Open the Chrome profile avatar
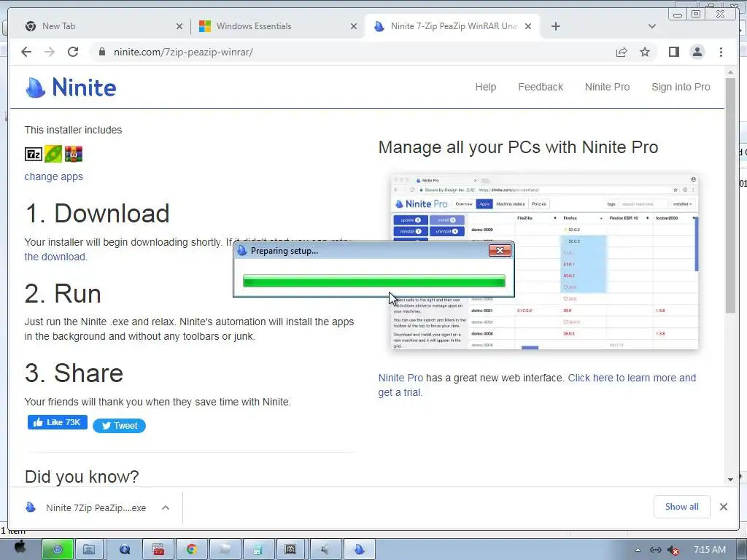Image resolution: width=747 pixels, height=560 pixels. point(697,52)
